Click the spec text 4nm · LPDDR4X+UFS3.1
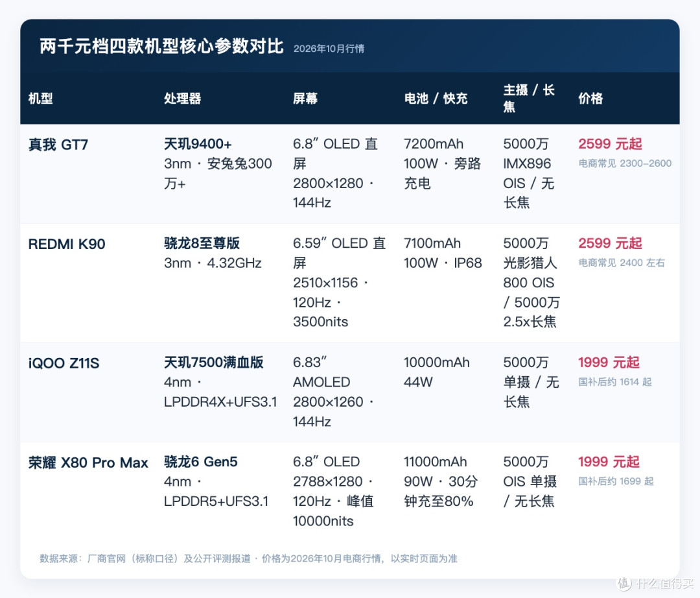The image size is (700, 598). point(220,392)
